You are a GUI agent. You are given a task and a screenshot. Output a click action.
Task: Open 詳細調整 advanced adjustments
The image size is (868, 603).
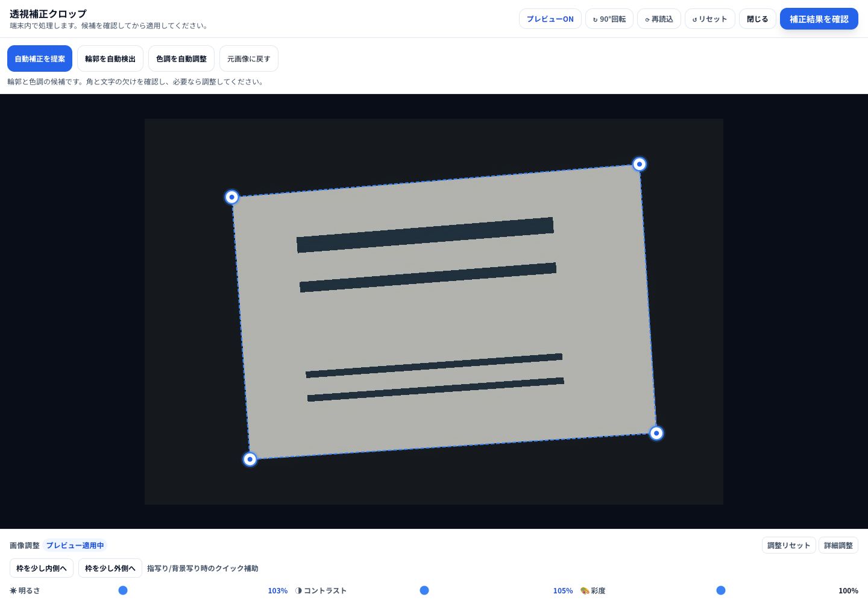pyautogui.click(x=838, y=545)
